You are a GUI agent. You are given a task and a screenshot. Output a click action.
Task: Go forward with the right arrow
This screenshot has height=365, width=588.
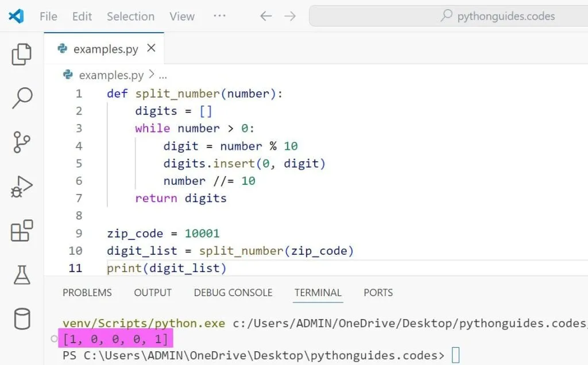coord(291,16)
